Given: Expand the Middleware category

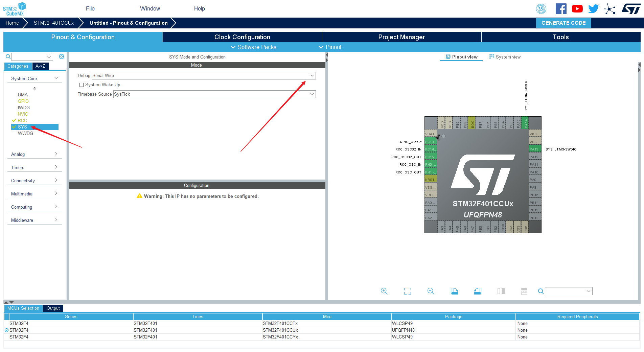Looking at the screenshot, I should [34, 220].
